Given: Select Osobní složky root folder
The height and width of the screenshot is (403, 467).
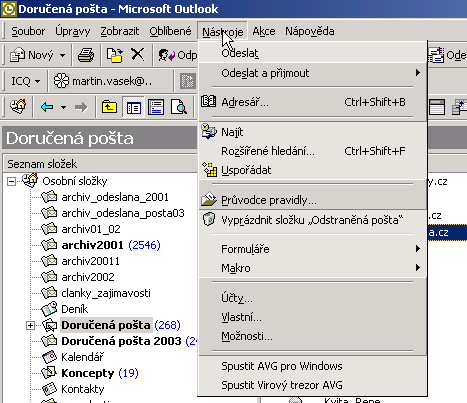Looking at the screenshot, I should [x=75, y=181].
